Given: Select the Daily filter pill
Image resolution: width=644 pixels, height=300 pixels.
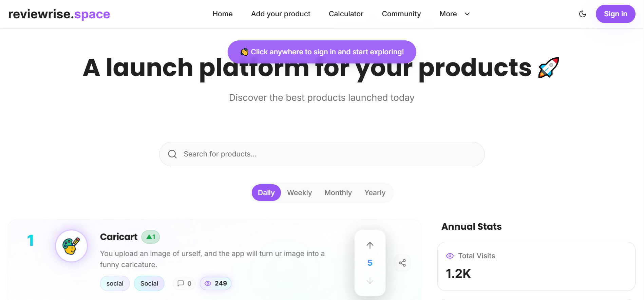Looking at the screenshot, I should coord(266,192).
